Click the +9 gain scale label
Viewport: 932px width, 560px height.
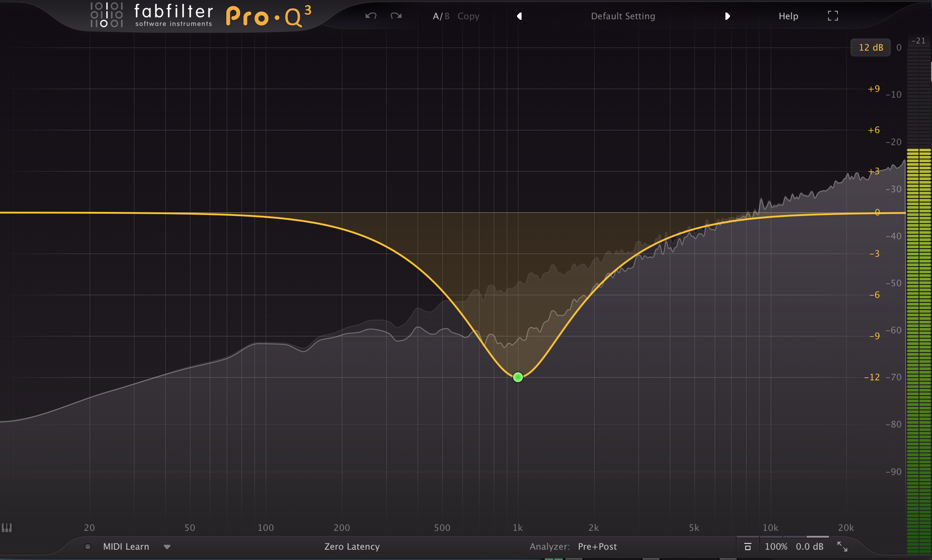874,89
